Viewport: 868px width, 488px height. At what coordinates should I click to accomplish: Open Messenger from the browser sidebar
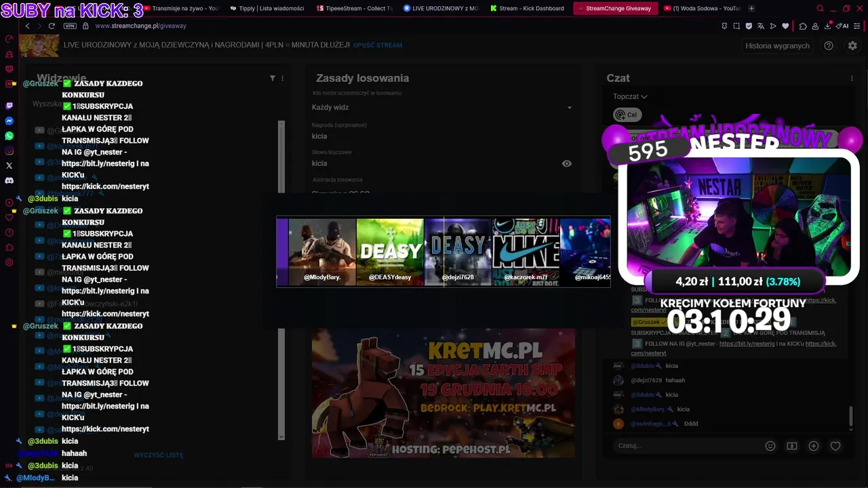tap(9, 121)
